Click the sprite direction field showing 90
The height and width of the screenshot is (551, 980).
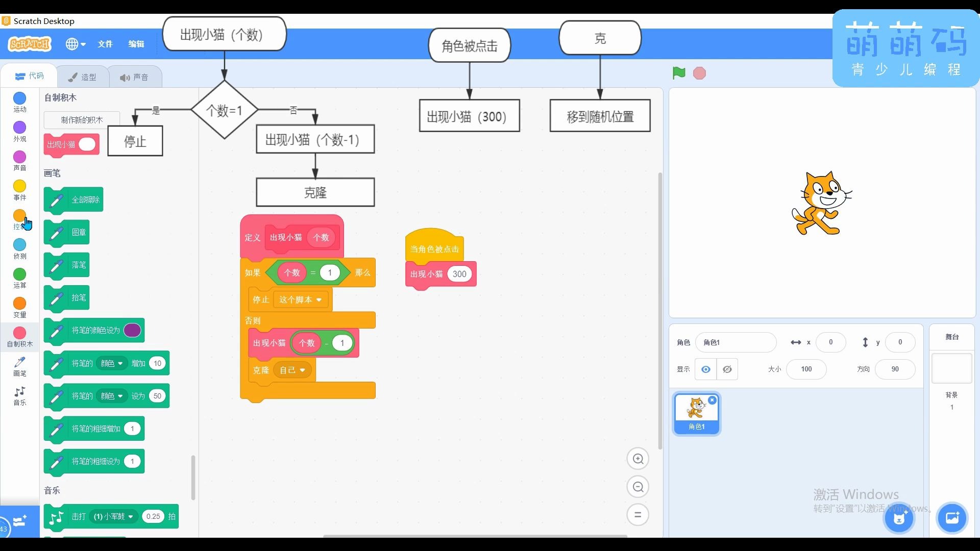click(895, 369)
